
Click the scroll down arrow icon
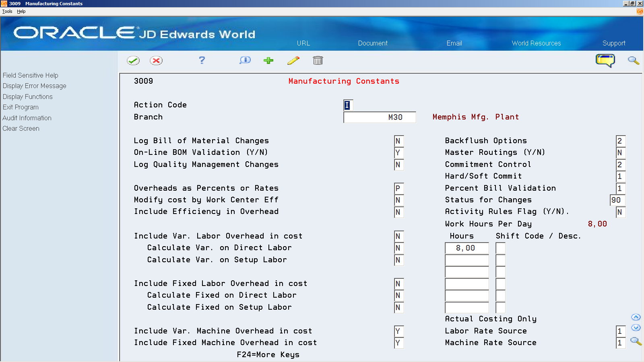tap(636, 328)
